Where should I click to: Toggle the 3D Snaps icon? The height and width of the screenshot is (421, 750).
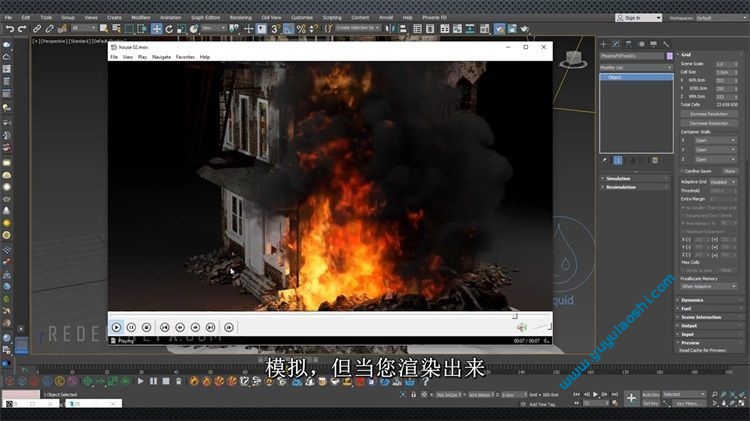276,29
